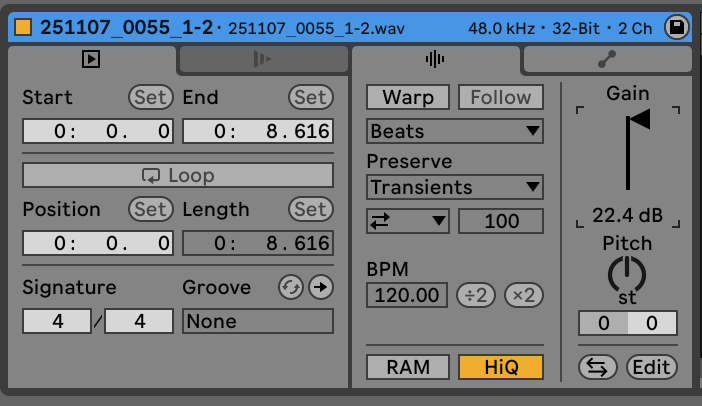This screenshot has width=702, height=406.
Task: Open the transient loop mode dropdown
Action: tap(408, 221)
